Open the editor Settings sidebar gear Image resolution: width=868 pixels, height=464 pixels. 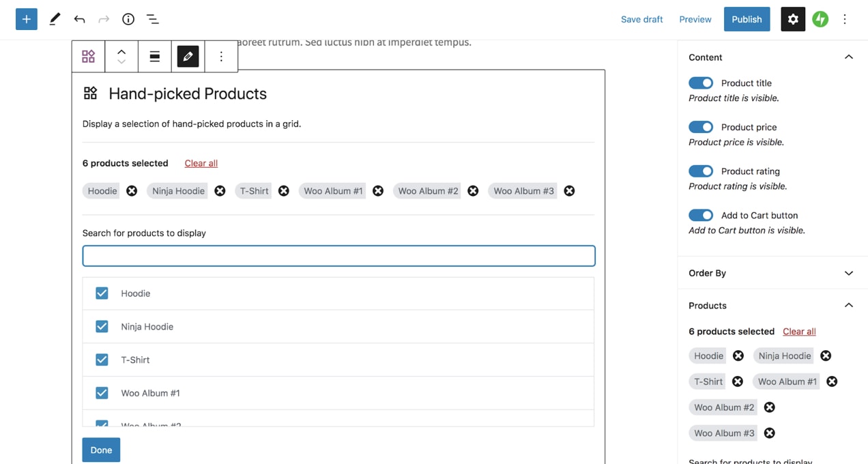793,19
